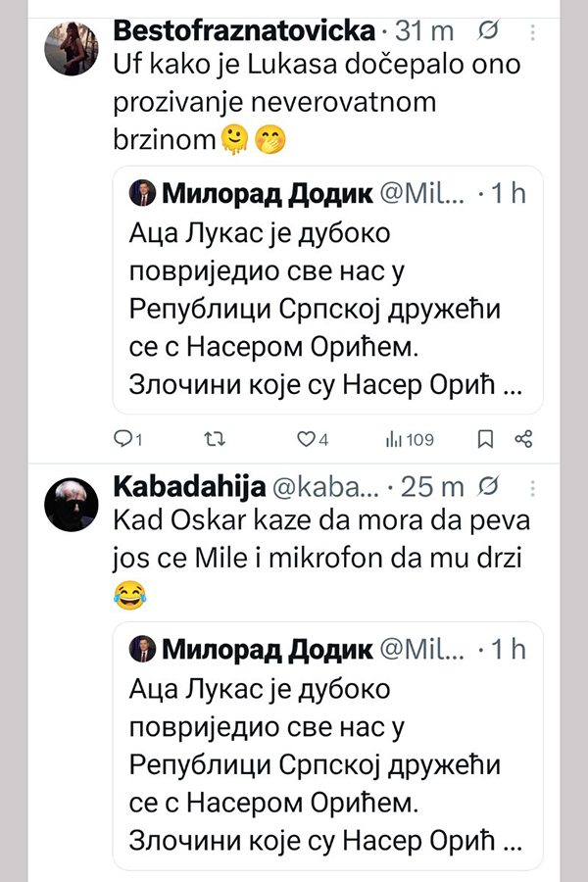Share the Bestofraznatovicka post
588x882 pixels.
pyautogui.click(x=523, y=439)
